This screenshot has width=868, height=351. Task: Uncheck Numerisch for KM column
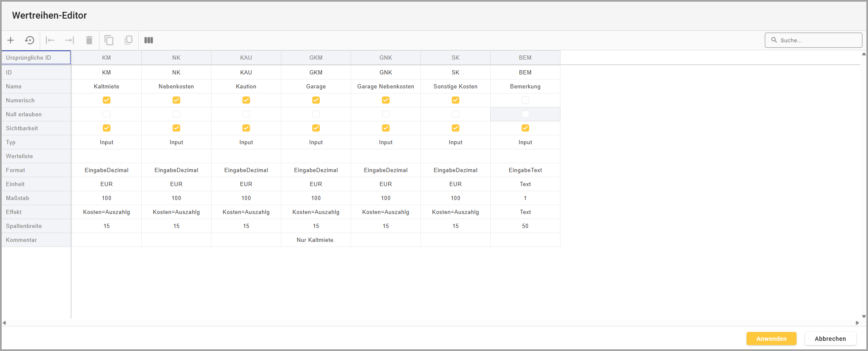coord(107,100)
